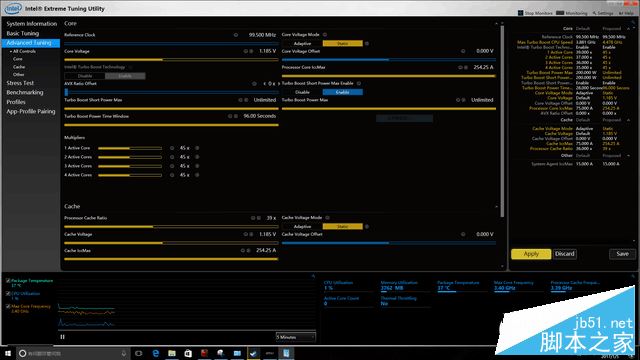This screenshot has height=360, width=640.
Task: Save the current settings as a profile
Action: pyautogui.click(x=622, y=254)
